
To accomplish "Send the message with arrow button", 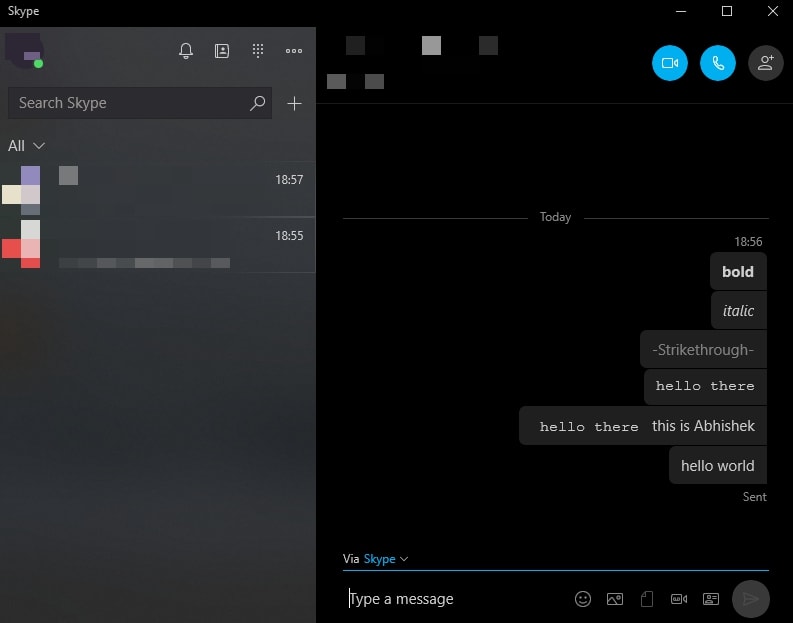I will click(x=751, y=599).
